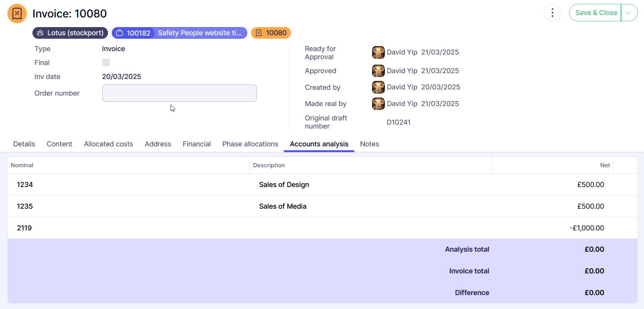Open the Allocated costs tab
Screen dimensions: 644x309
point(108,144)
